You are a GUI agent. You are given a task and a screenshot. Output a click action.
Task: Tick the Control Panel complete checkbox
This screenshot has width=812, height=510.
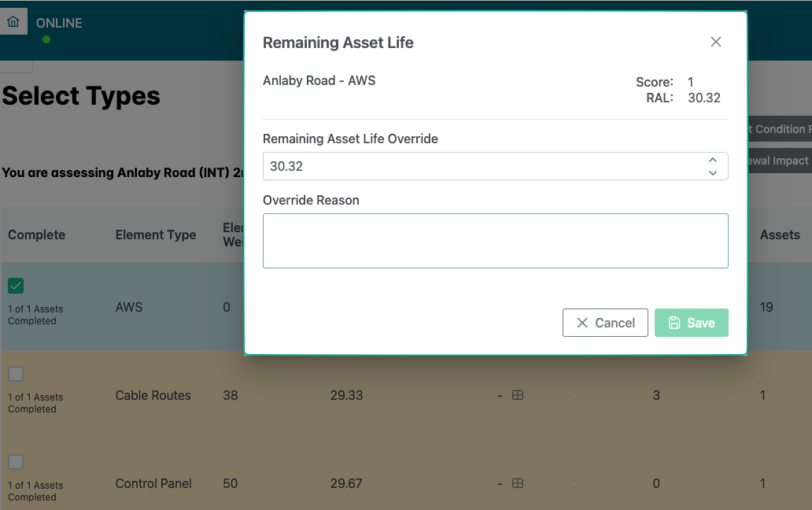point(16,462)
